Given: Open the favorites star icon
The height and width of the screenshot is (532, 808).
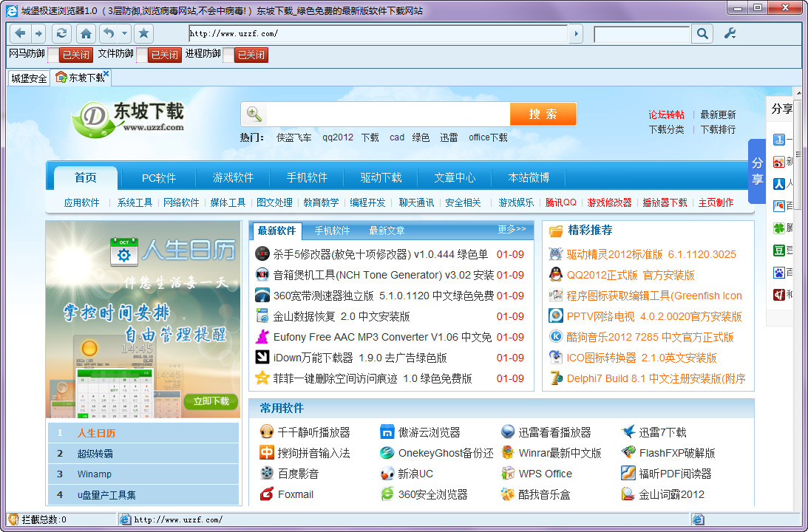Looking at the screenshot, I should click(143, 34).
